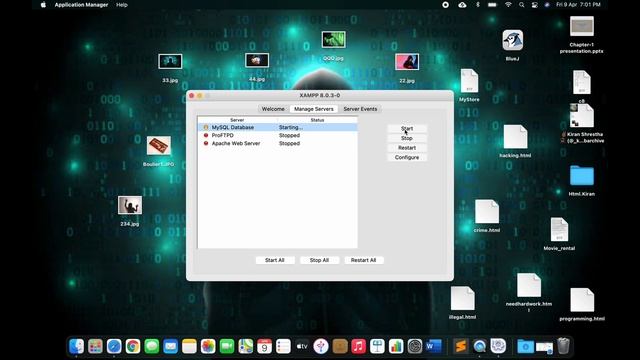Screen dimensions: 640x360
Task: Open Messages from the dock
Action: pos(151,346)
